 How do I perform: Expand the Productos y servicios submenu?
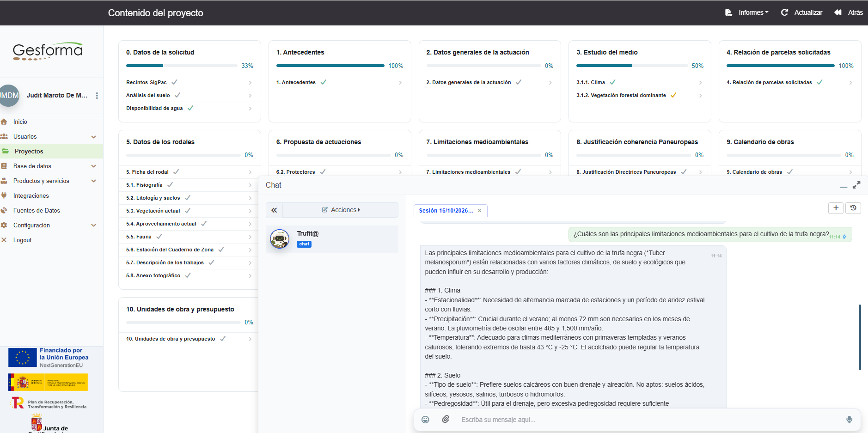[94, 181]
